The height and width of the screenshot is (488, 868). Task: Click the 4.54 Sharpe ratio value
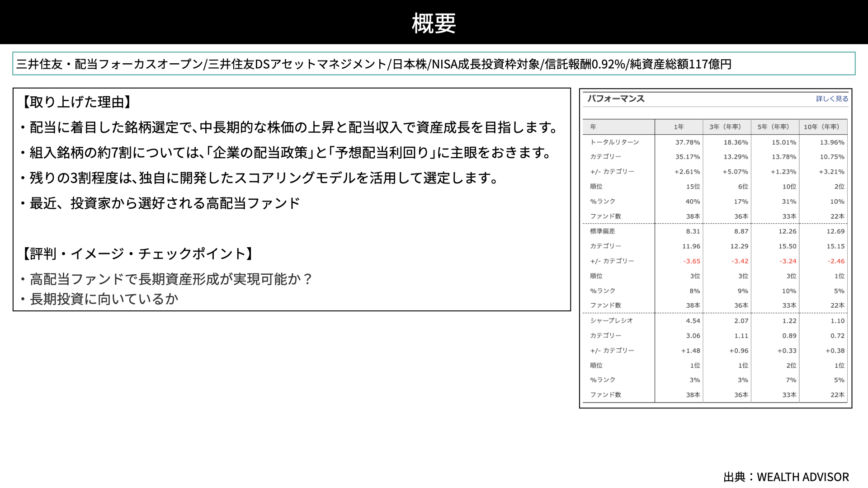[x=693, y=321]
